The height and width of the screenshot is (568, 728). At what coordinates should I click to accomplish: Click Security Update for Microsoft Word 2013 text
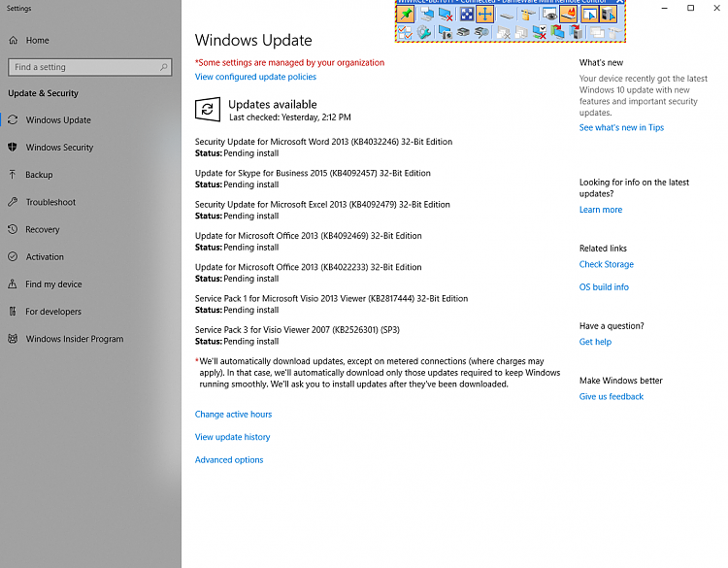click(x=323, y=142)
